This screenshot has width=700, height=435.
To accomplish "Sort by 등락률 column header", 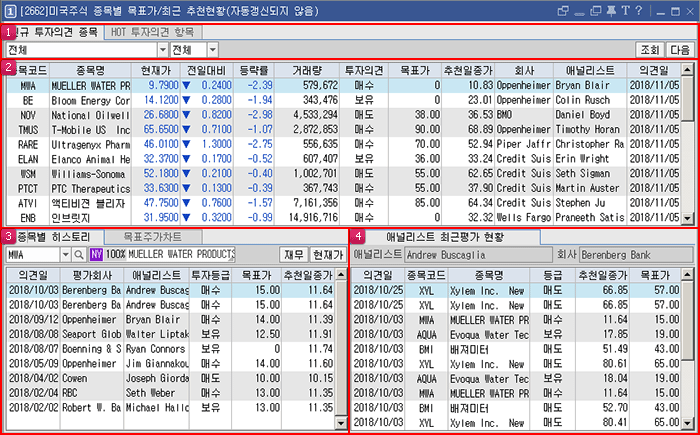I will (x=254, y=70).
